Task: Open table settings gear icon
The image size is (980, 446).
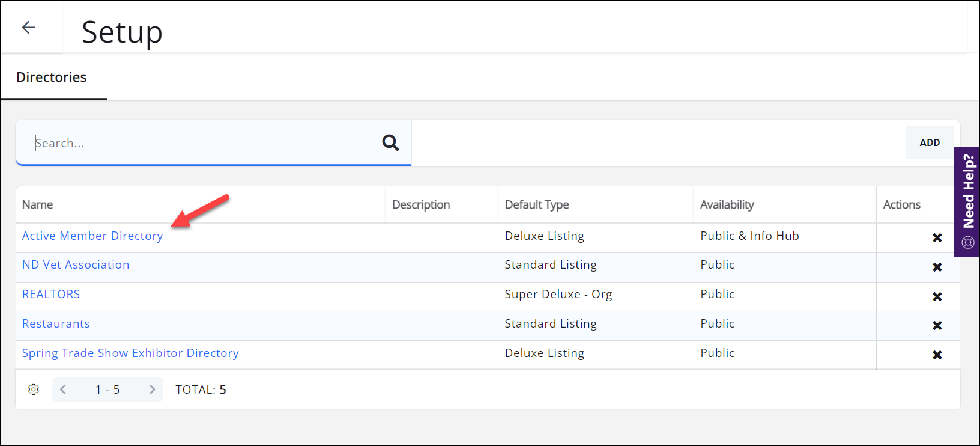Action: [x=34, y=389]
